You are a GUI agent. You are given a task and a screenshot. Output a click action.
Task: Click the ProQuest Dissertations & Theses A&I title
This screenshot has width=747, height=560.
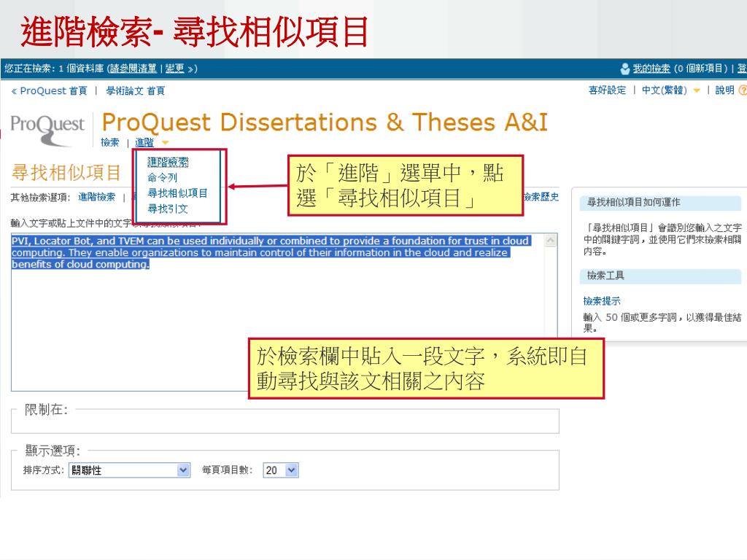click(325, 122)
